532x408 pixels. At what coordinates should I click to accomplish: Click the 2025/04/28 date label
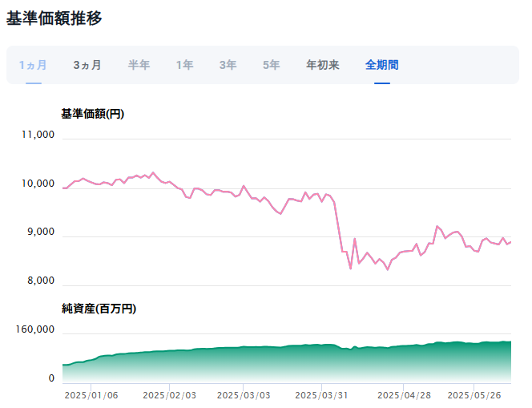point(404,395)
